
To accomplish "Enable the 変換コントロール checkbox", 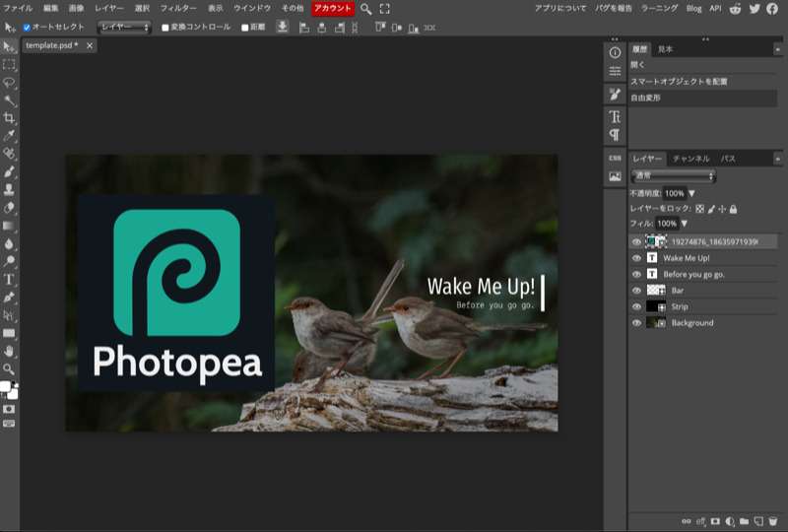I will [x=165, y=28].
